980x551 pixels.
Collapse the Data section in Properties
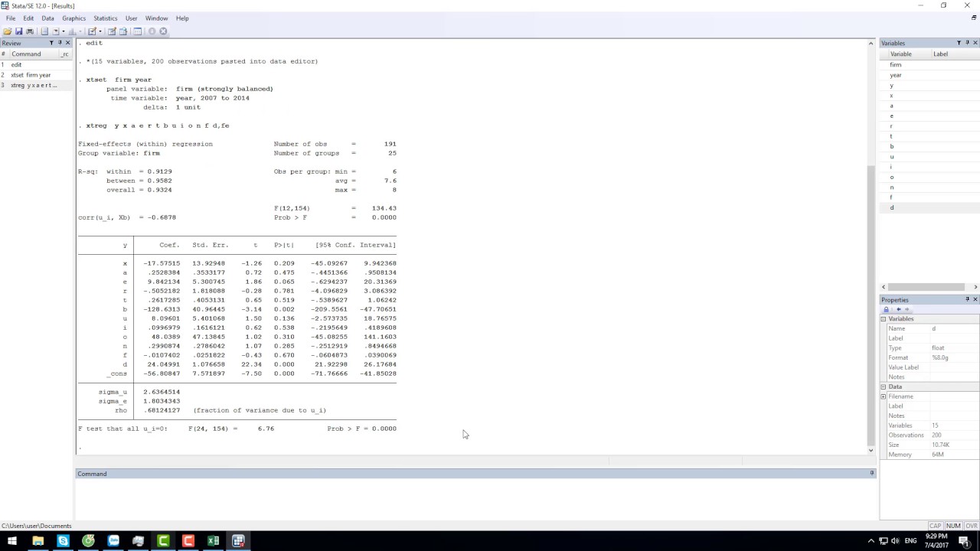click(x=883, y=387)
